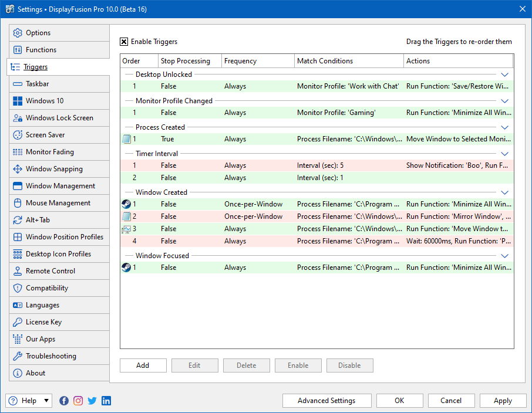532x413 pixels.
Task: Click the Taskbar icon in sidebar
Action: (17, 84)
